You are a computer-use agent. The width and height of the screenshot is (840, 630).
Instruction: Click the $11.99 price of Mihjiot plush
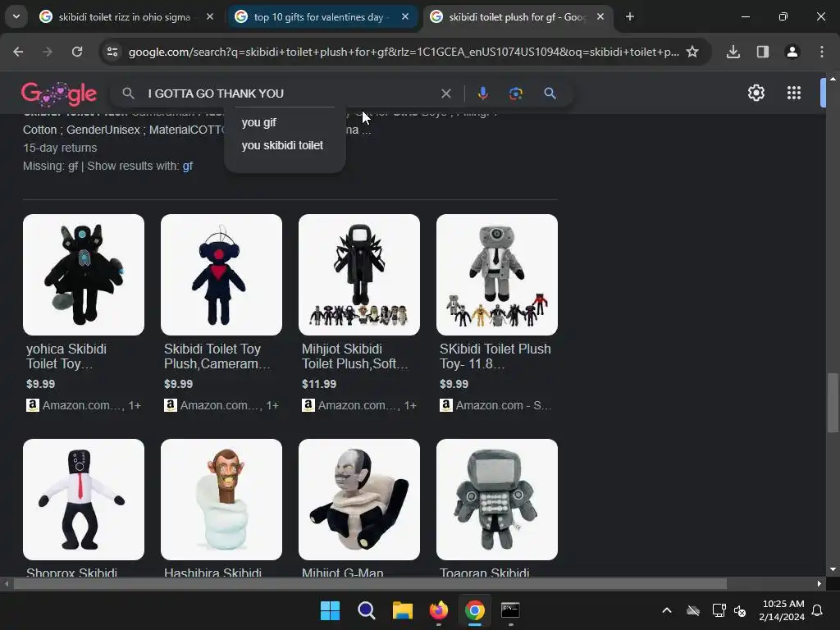319,384
